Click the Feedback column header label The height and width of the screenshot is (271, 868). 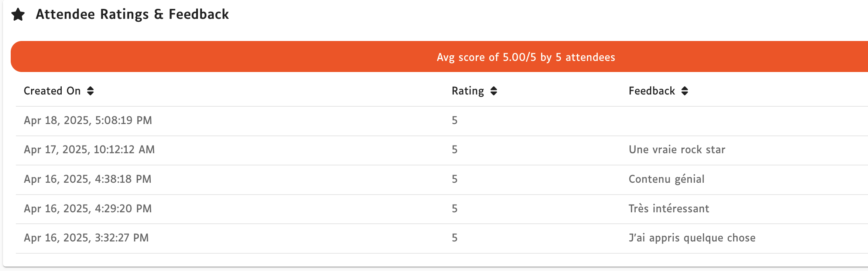click(x=652, y=91)
